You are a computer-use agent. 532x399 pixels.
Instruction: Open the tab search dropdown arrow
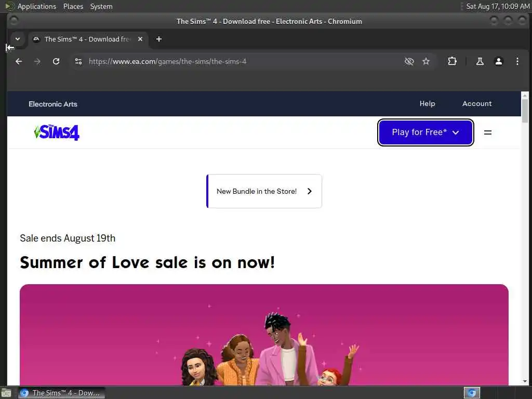coord(18,39)
